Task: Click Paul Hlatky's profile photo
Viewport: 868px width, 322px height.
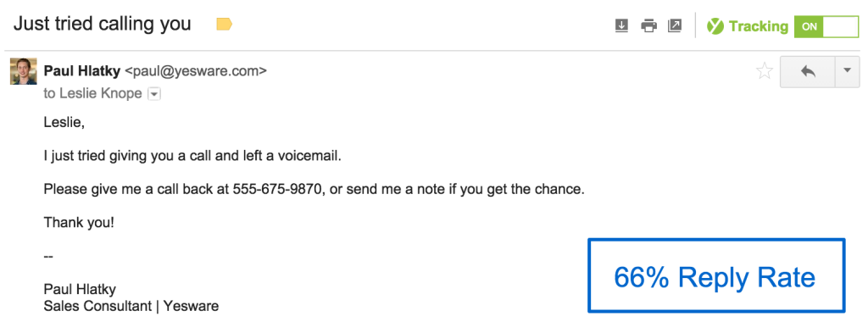Action: pyautogui.click(x=23, y=71)
